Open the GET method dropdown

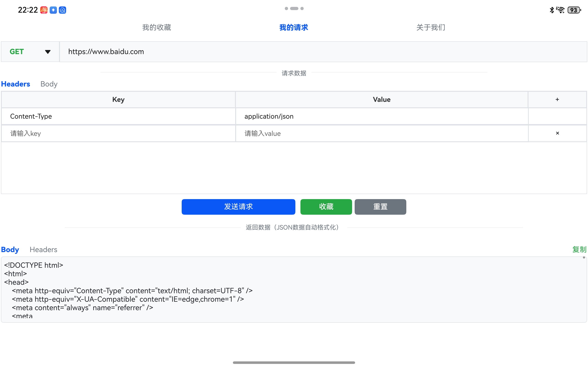[30, 52]
